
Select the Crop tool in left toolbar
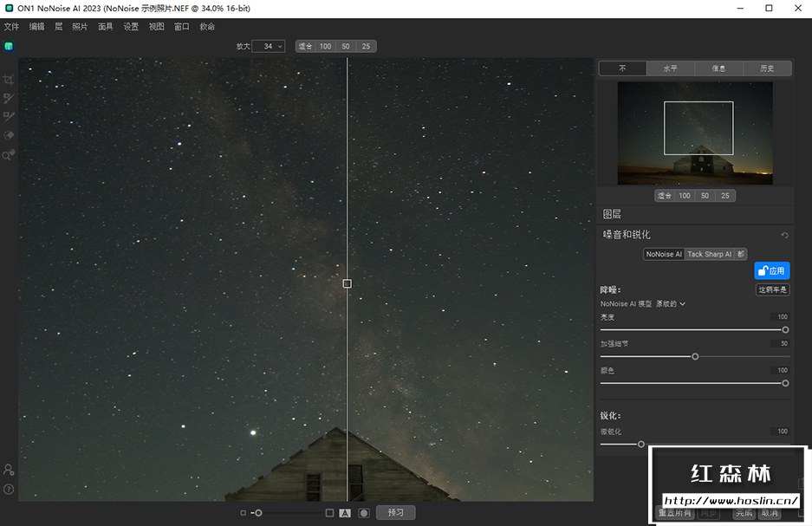pyautogui.click(x=9, y=80)
